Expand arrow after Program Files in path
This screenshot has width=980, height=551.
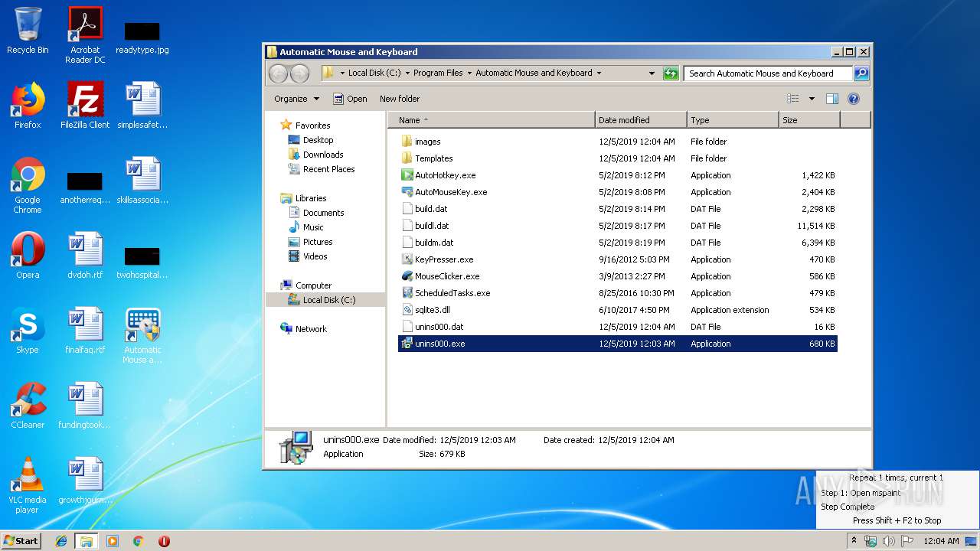469,73
